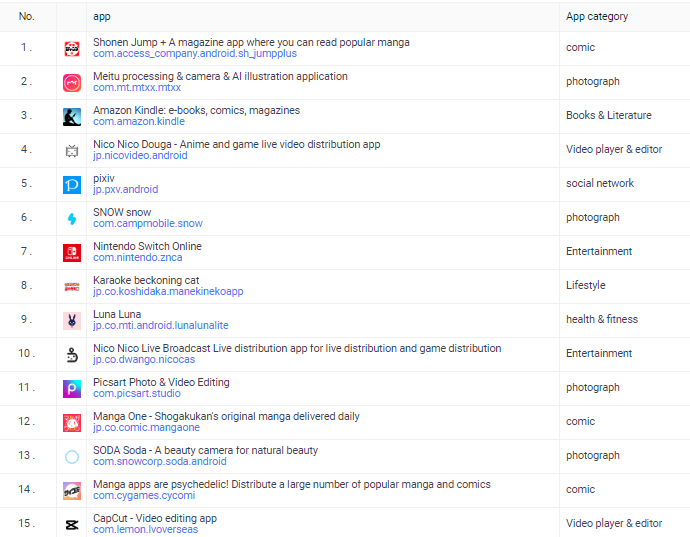Click the Amazon Kindle app icon
This screenshot has width=690, height=537.
coord(72,117)
